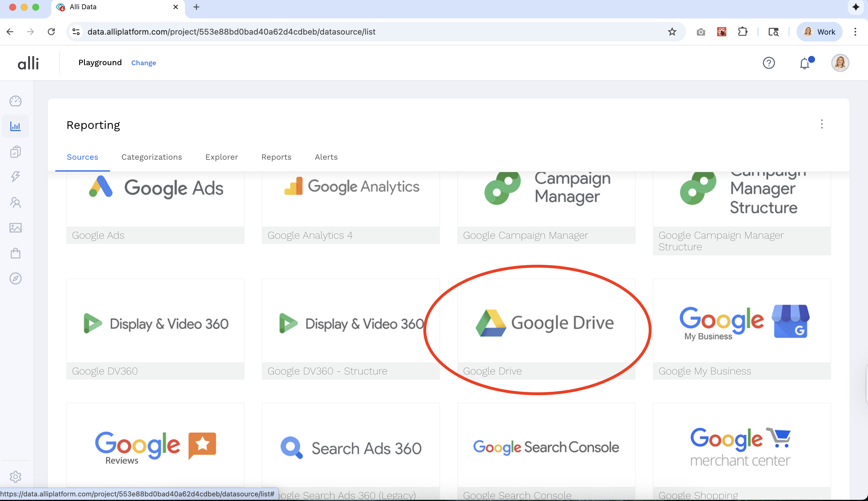868x501 pixels.
Task: Open the clipboard checklist sidebar icon
Action: tap(16, 151)
